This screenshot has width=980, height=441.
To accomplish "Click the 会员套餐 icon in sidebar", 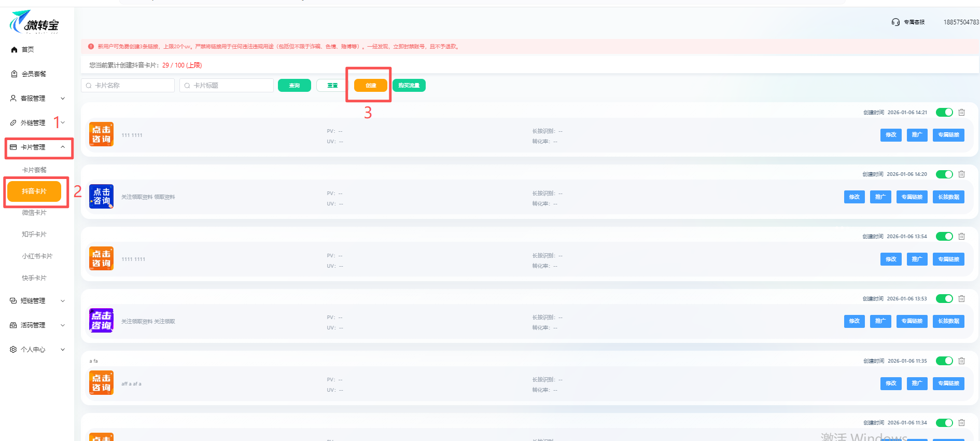I will [14, 74].
